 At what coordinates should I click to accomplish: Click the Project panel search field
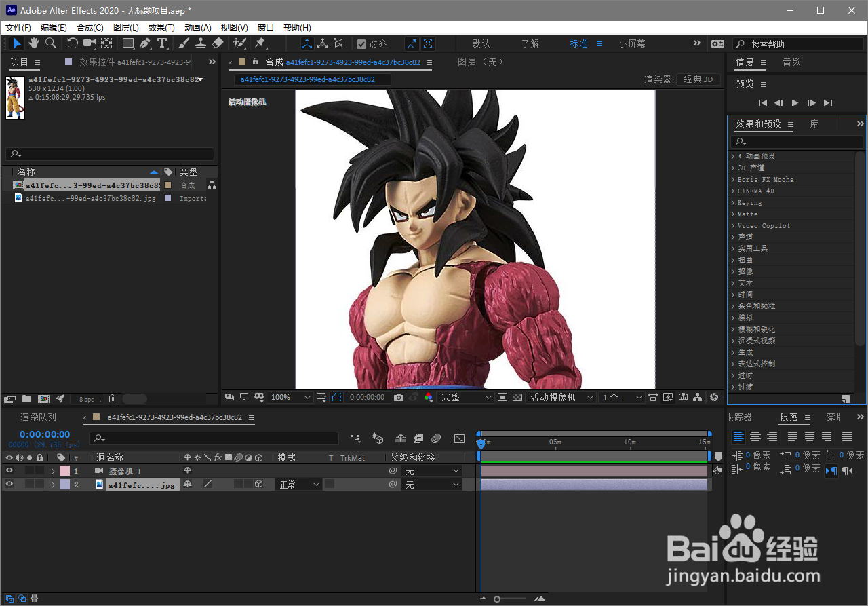pyautogui.click(x=109, y=154)
